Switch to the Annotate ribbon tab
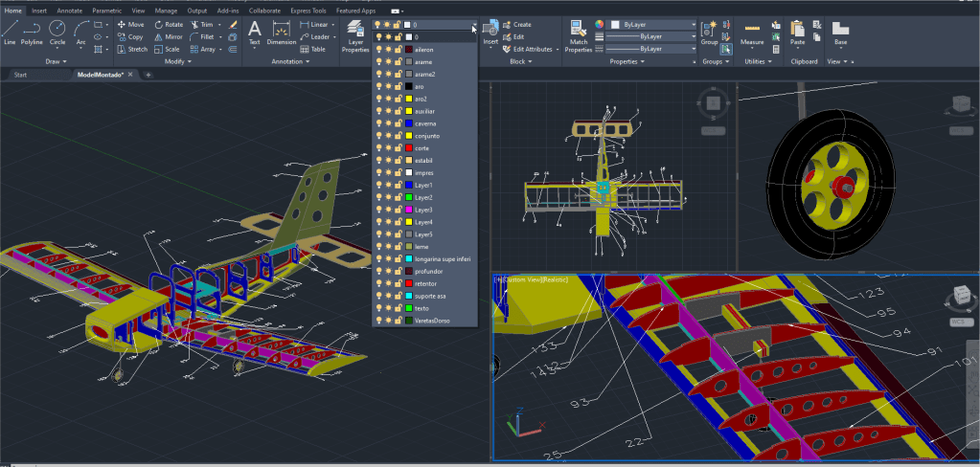Viewport: 980px width, 467px height. (x=69, y=11)
